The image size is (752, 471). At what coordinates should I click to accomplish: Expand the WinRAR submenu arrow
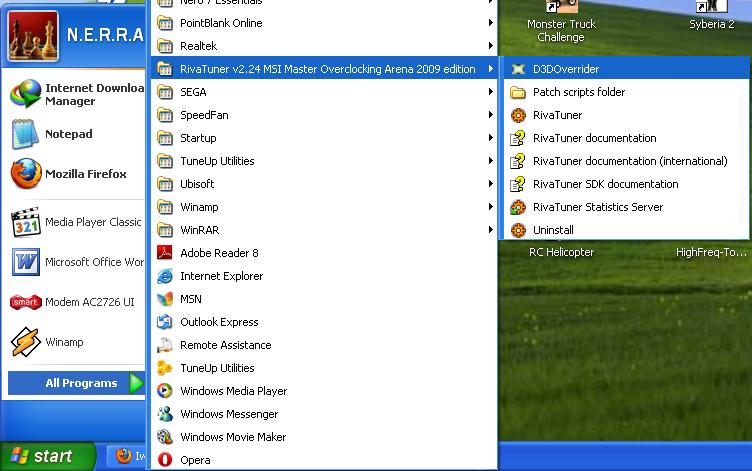491,230
